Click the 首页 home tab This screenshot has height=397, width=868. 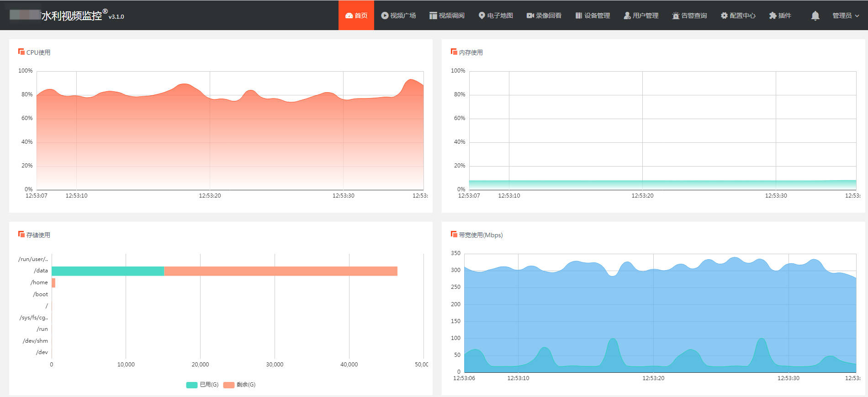[x=356, y=16]
